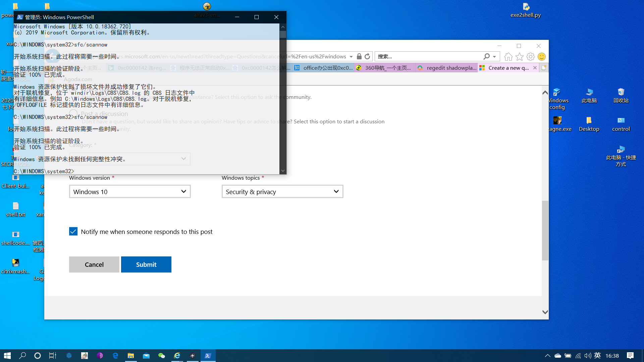Viewport: 644px width, 362px height.
Task: Open the 回收站 recycle bin icon
Action: click(x=621, y=96)
